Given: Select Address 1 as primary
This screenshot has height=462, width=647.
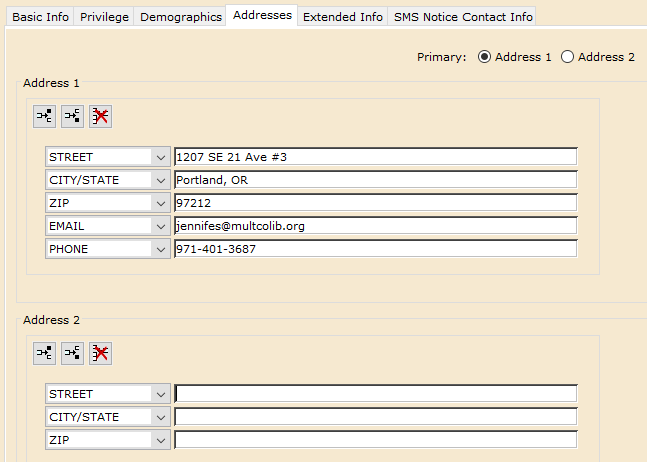Looking at the screenshot, I should [485, 57].
